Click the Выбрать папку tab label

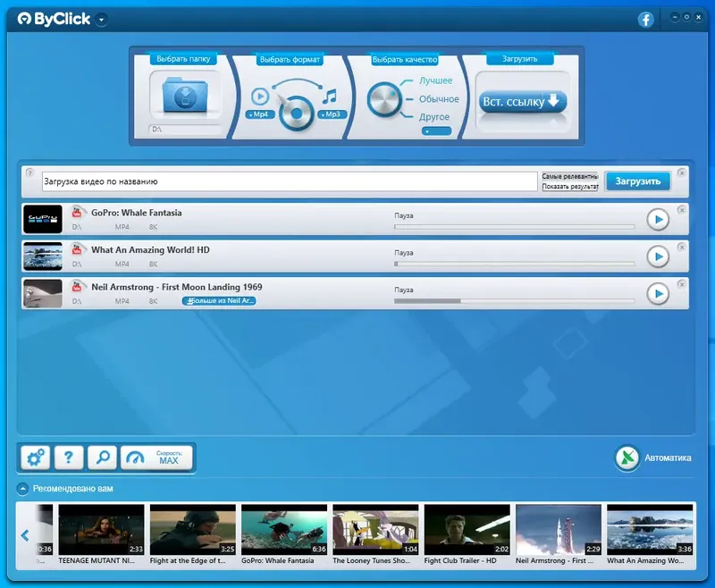click(x=183, y=59)
